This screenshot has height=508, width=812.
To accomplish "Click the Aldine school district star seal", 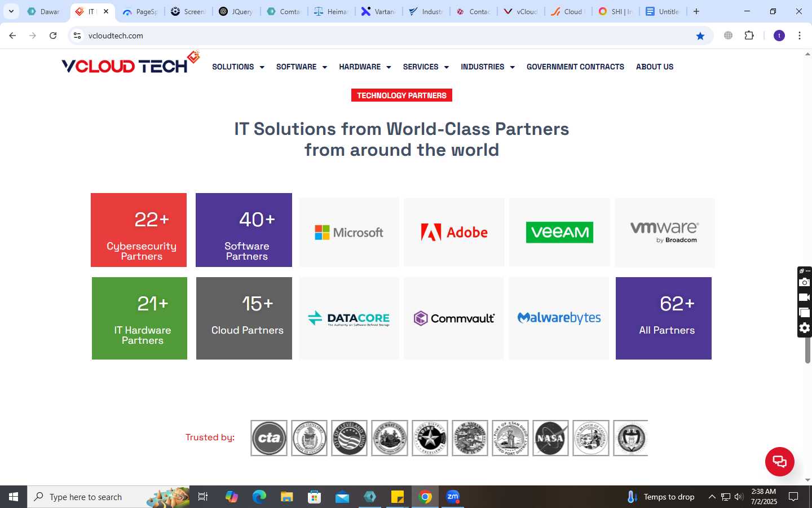I will (x=430, y=438).
